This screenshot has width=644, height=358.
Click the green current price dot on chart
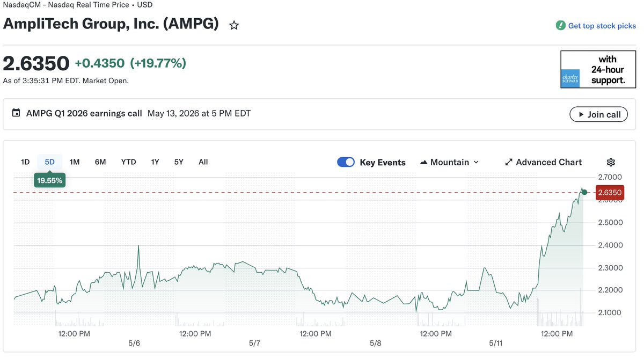coord(584,192)
